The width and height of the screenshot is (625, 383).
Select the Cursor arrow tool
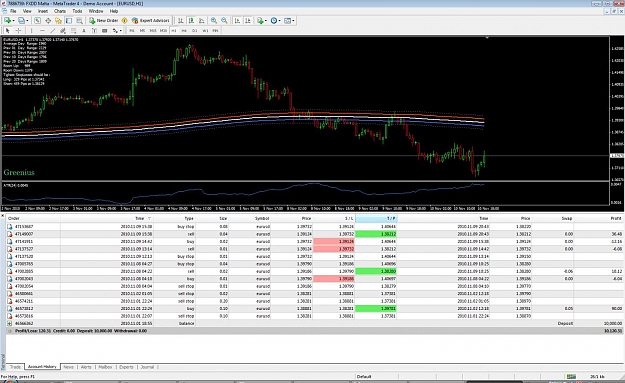tap(8, 31)
